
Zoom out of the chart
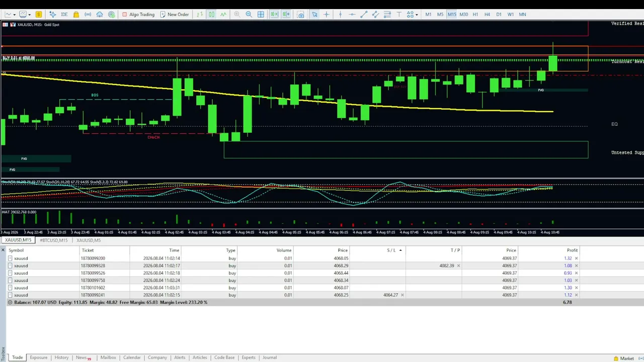click(249, 15)
